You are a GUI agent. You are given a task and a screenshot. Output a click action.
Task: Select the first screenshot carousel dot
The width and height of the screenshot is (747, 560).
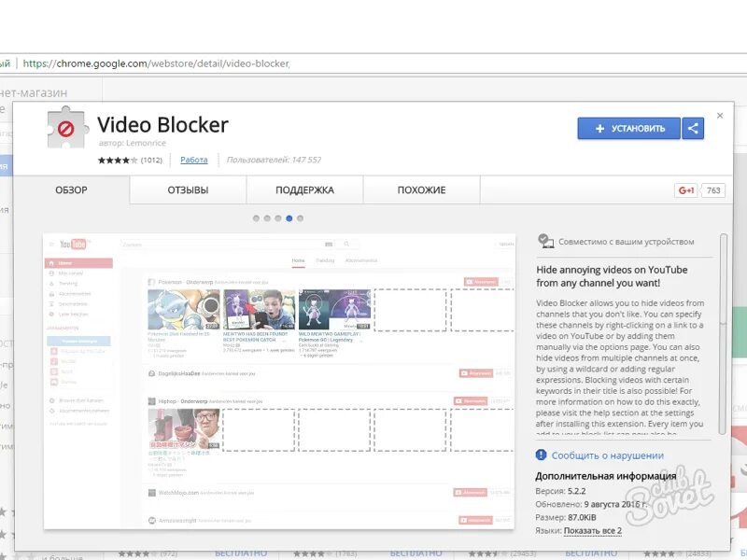click(x=256, y=218)
